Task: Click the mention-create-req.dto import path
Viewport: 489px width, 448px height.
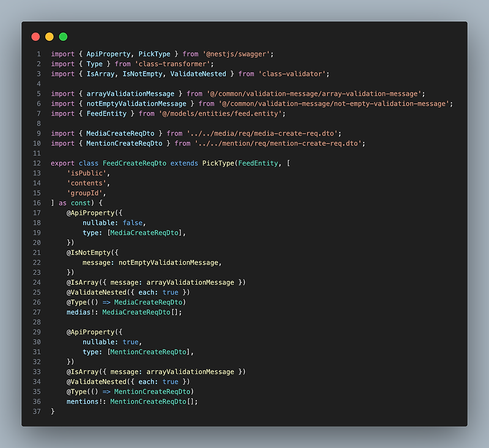Action: pyautogui.click(x=279, y=143)
